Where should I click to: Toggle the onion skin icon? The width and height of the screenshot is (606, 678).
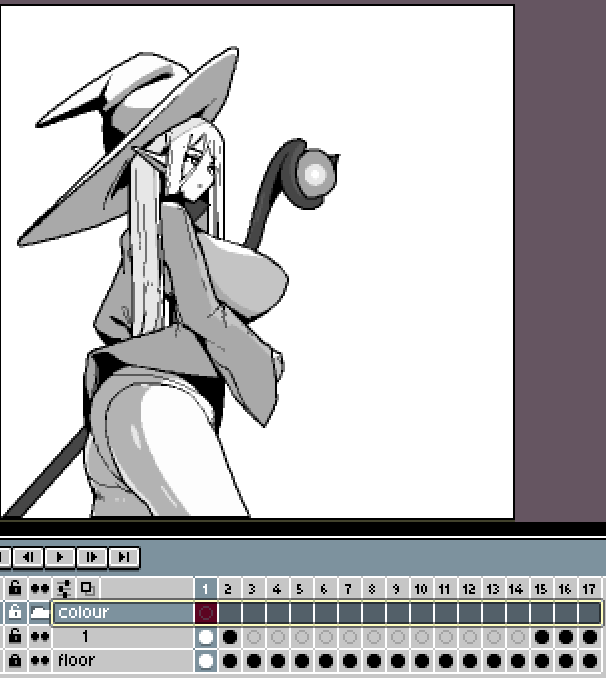click(88, 588)
